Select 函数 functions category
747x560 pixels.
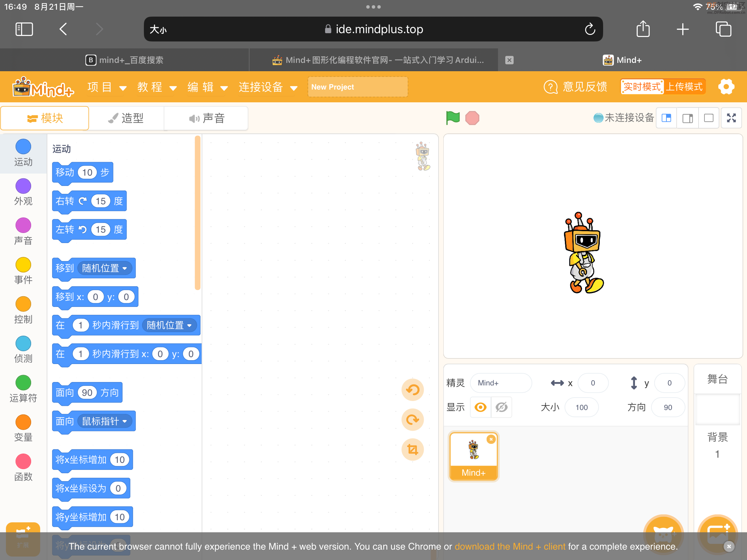pyautogui.click(x=23, y=468)
